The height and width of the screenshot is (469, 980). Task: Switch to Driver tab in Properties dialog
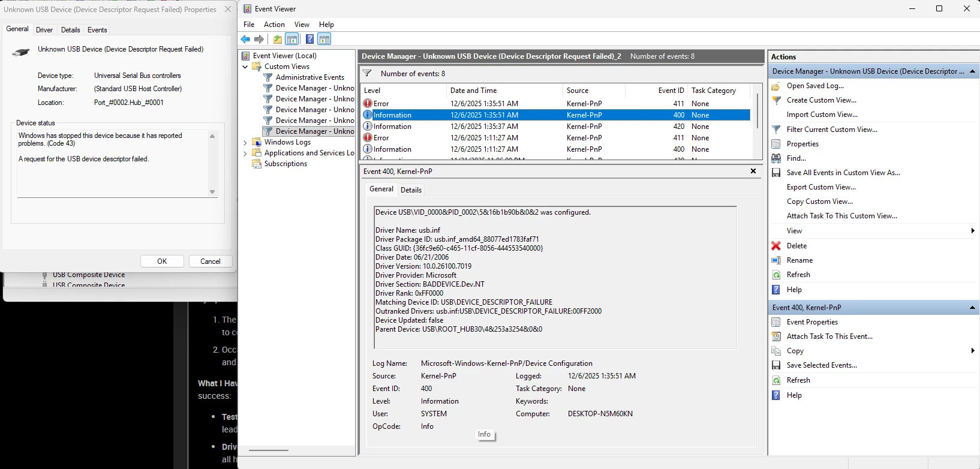(44, 30)
